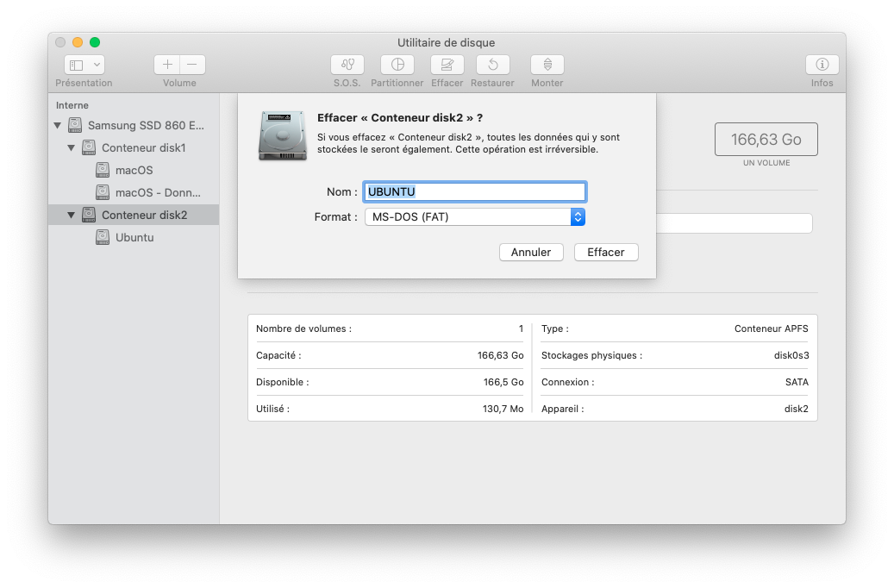Image resolution: width=894 pixels, height=588 pixels.
Task: Click the hard drive image in dialog
Action: coord(283,135)
